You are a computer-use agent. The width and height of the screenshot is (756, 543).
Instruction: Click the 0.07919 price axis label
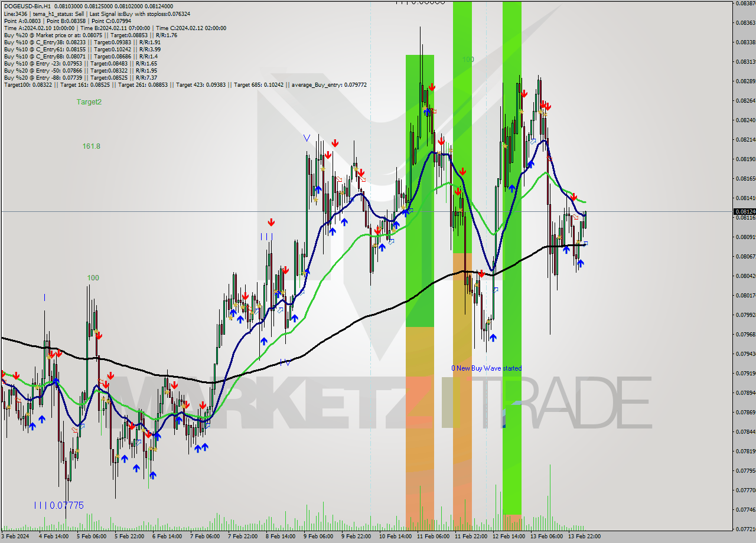[x=745, y=373]
